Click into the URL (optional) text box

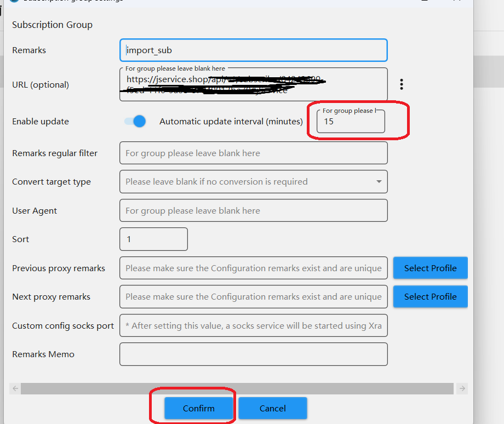click(x=253, y=85)
